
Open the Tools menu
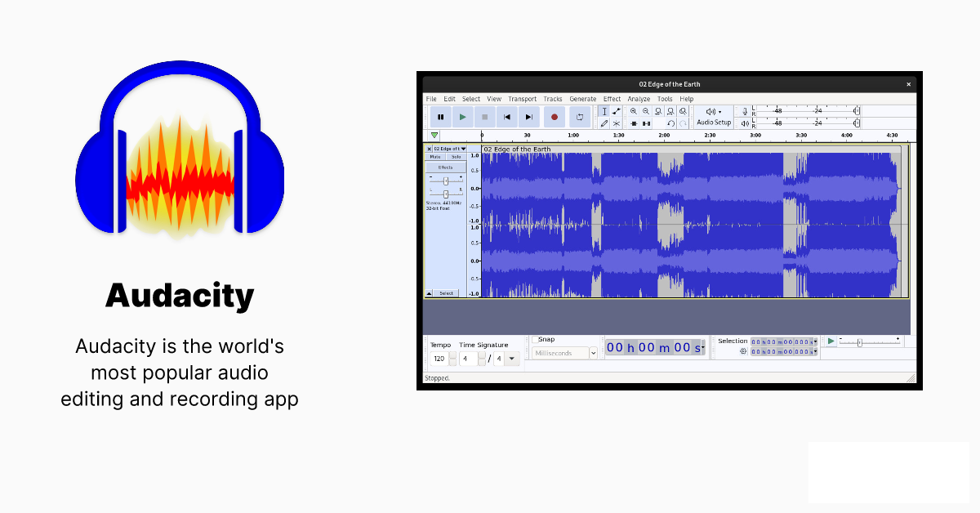pos(665,99)
